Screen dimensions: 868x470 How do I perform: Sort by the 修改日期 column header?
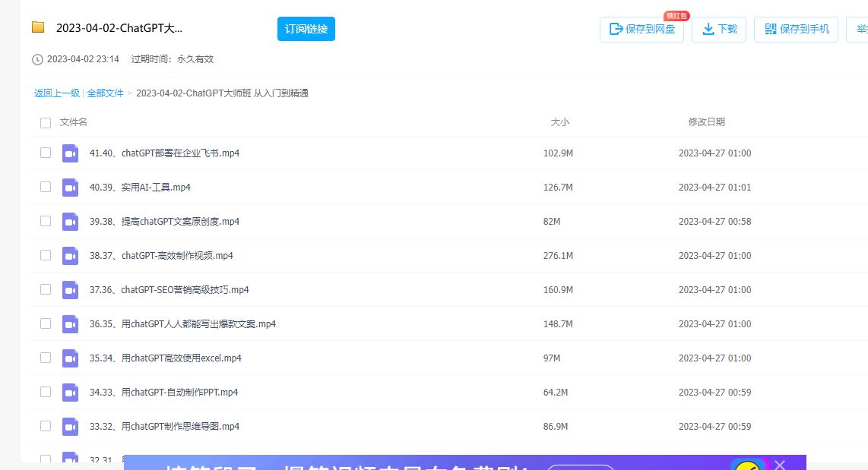coord(706,122)
